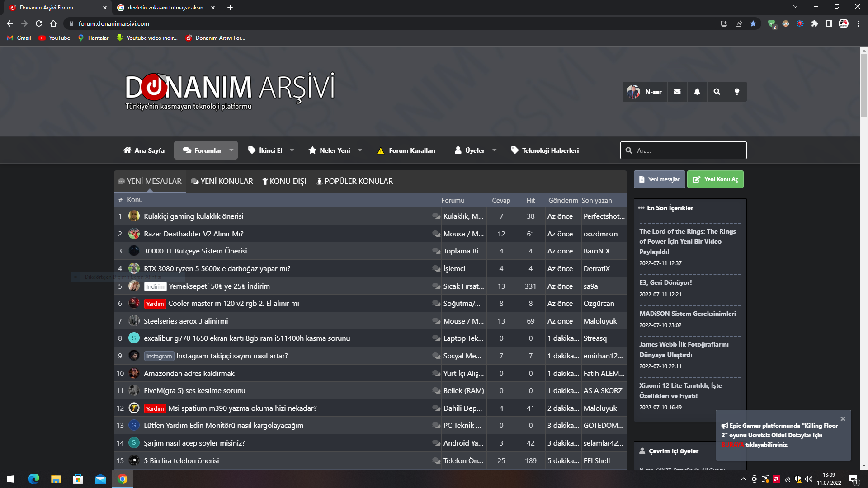Screen dimensions: 868x488
Task: Switch to the YENİ KONULAR tab
Action: (x=222, y=181)
